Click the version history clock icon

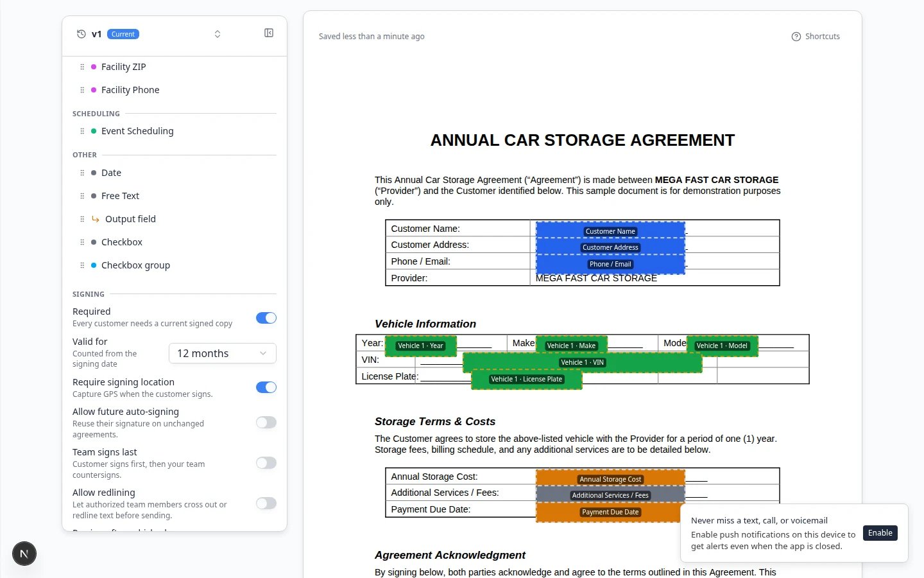(81, 34)
